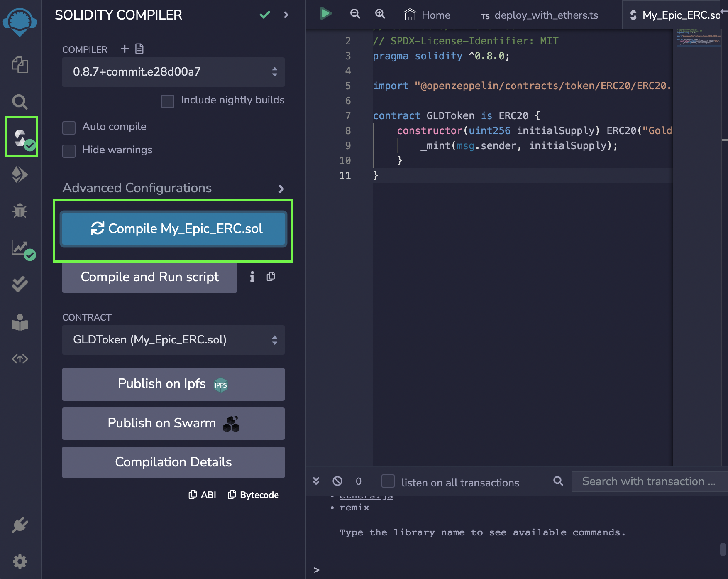This screenshot has width=728, height=579.
Task: Focus the Search with transaction field
Action: (x=648, y=481)
